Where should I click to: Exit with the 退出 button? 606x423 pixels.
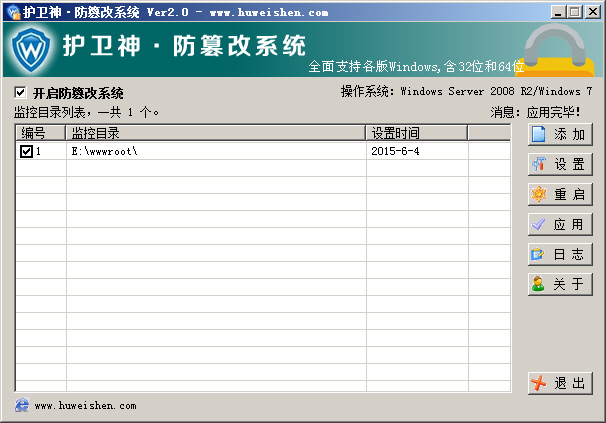(560, 383)
